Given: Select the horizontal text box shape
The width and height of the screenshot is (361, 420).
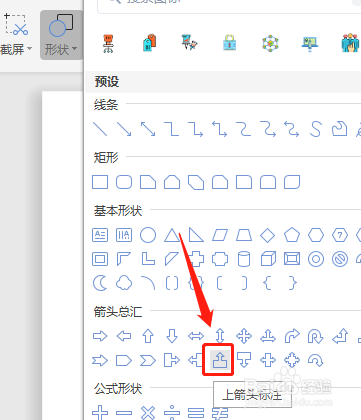Looking at the screenshot, I should 100,235.
